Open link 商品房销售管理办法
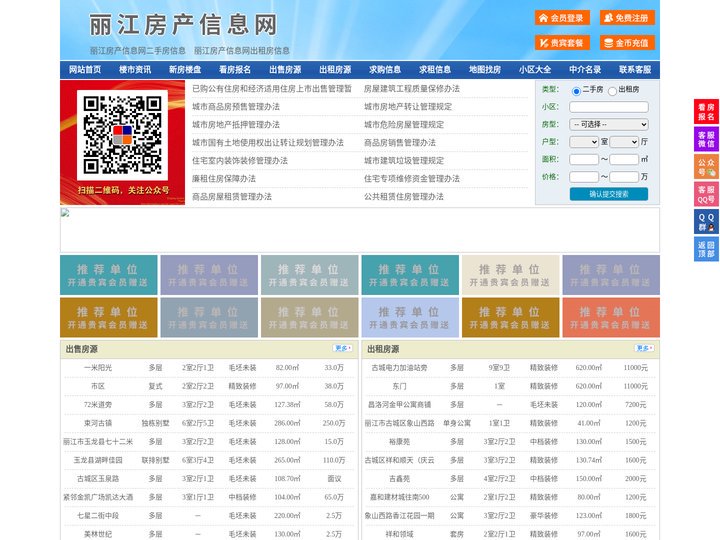Viewport: 720px width, 540px height. (400, 142)
